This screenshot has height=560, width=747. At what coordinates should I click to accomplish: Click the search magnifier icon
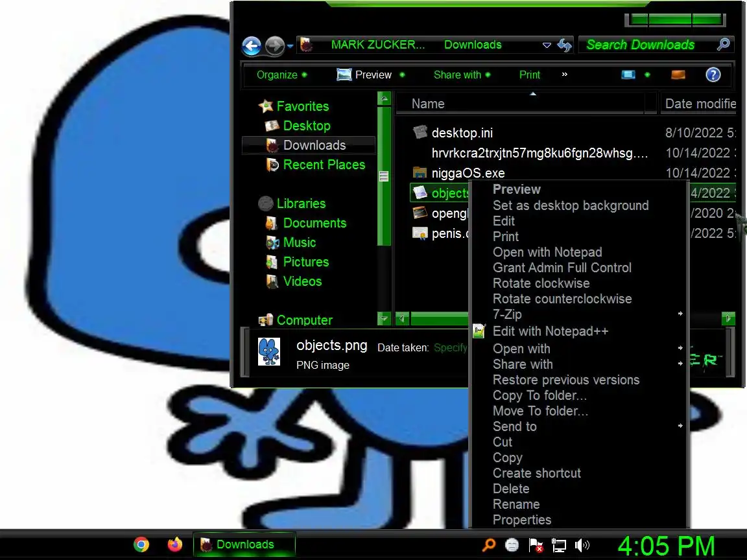pos(723,45)
